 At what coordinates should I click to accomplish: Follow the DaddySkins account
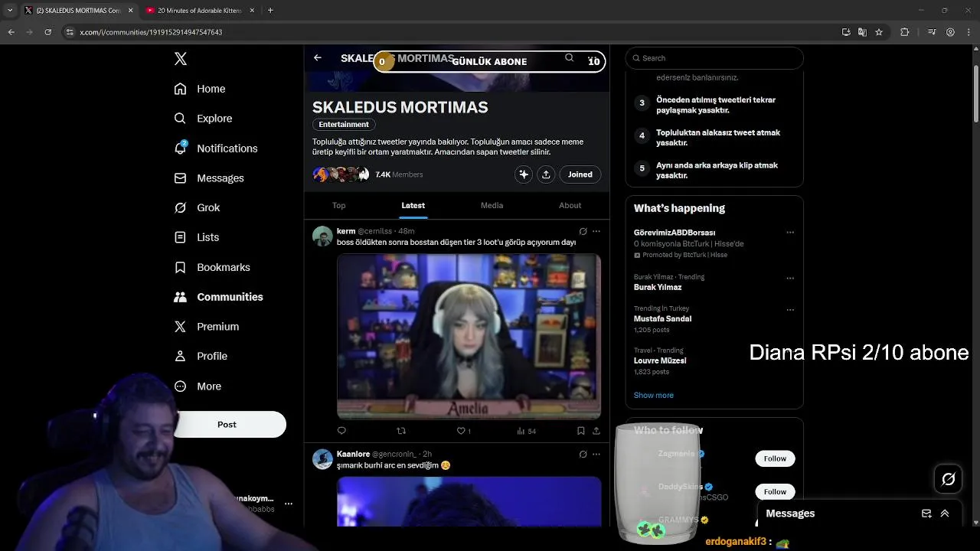tap(775, 491)
